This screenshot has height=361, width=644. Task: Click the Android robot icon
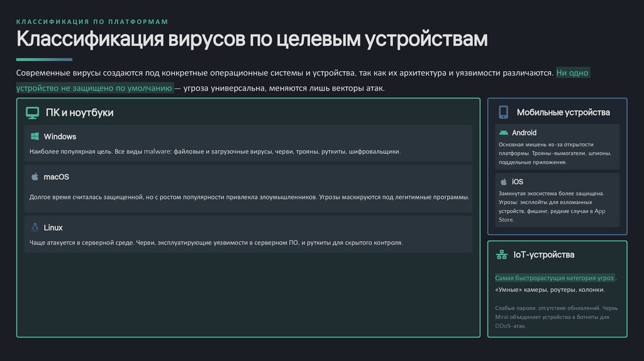pyautogui.click(x=504, y=132)
